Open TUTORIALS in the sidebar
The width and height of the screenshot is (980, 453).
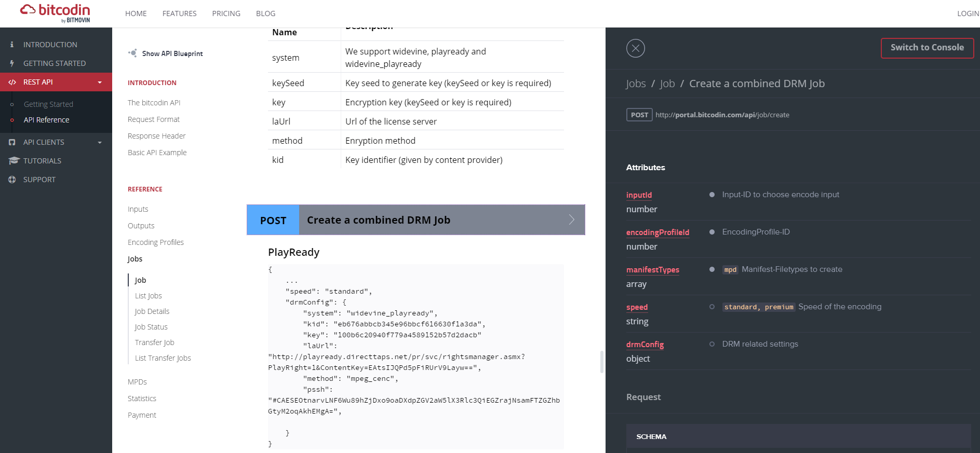coord(42,161)
